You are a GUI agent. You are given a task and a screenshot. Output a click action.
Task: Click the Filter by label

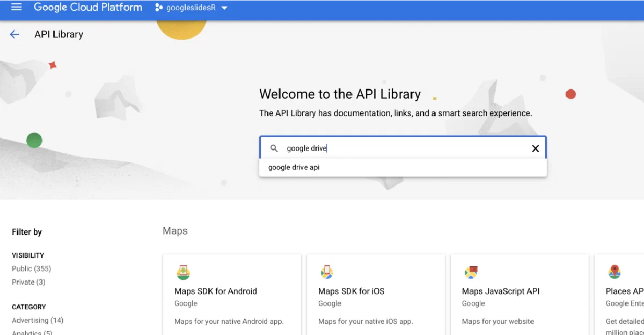click(27, 232)
